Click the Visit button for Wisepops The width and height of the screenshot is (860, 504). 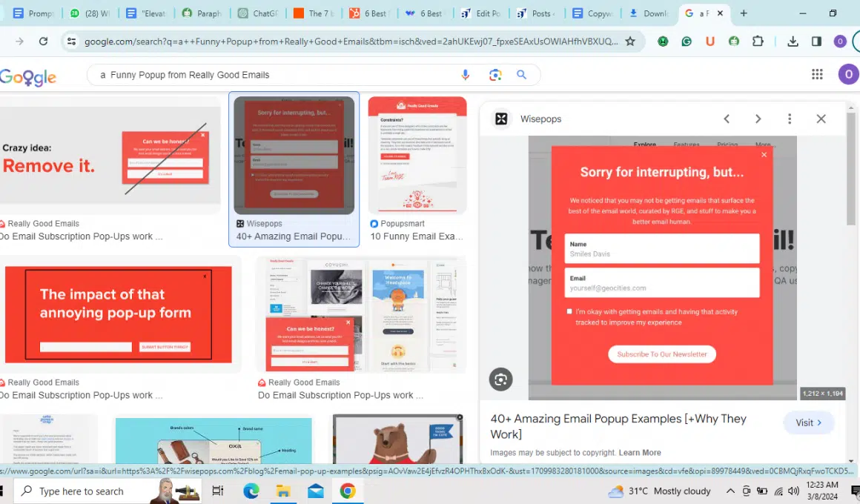pyautogui.click(x=808, y=422)
